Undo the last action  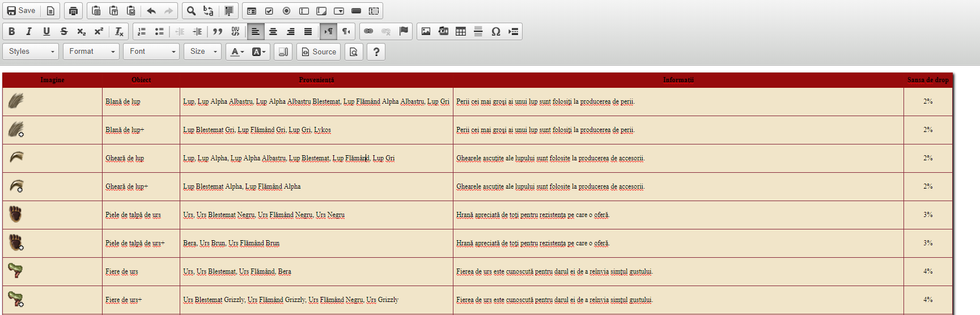pyautogui.click(x=151, y=11)
